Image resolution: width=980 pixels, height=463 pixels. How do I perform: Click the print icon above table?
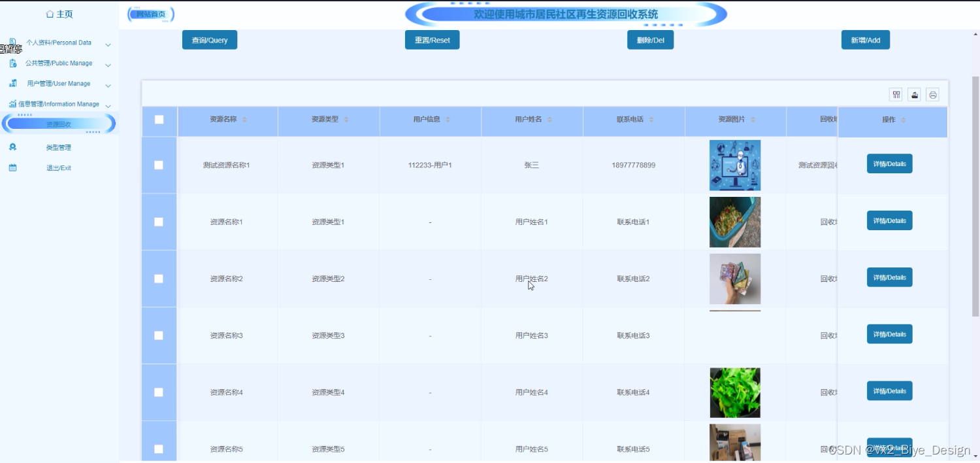coord(932,95)
